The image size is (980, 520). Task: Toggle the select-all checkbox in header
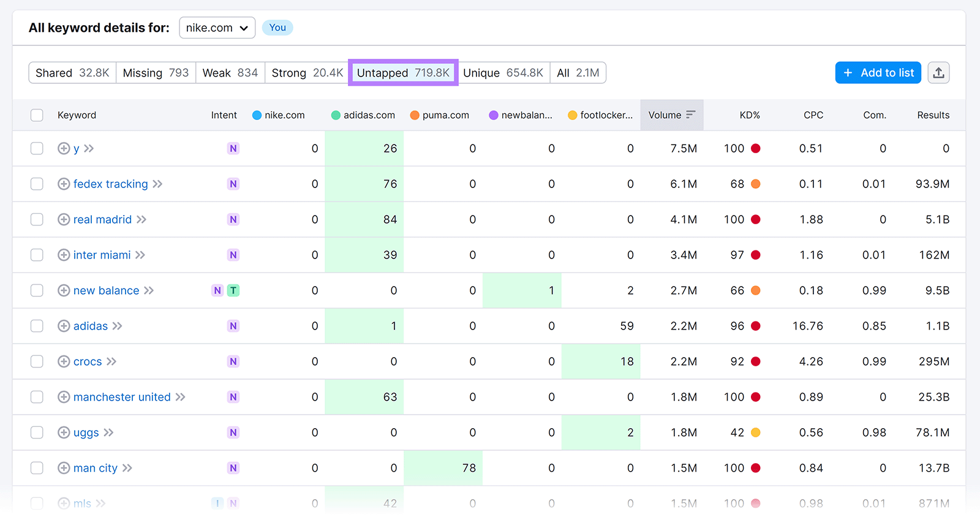37,115
